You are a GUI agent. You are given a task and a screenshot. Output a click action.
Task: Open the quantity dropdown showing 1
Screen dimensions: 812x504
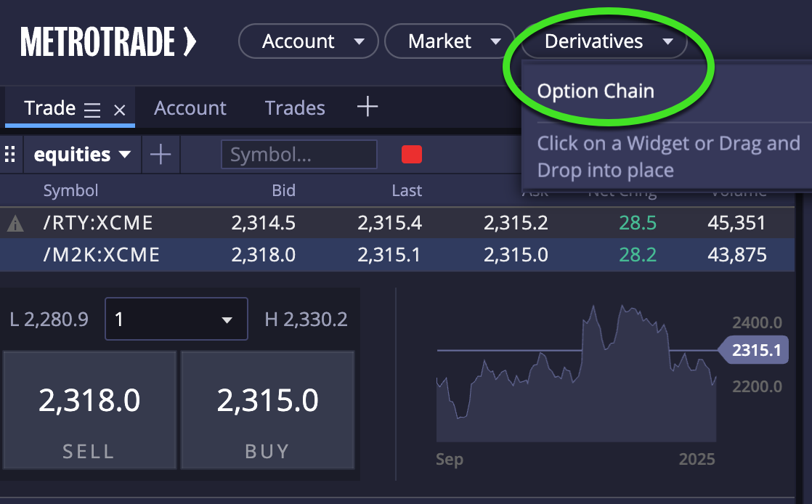[176, 319]
